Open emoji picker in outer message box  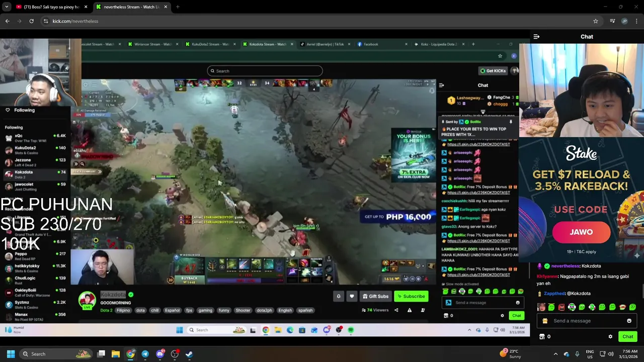[x=629, y=321]
